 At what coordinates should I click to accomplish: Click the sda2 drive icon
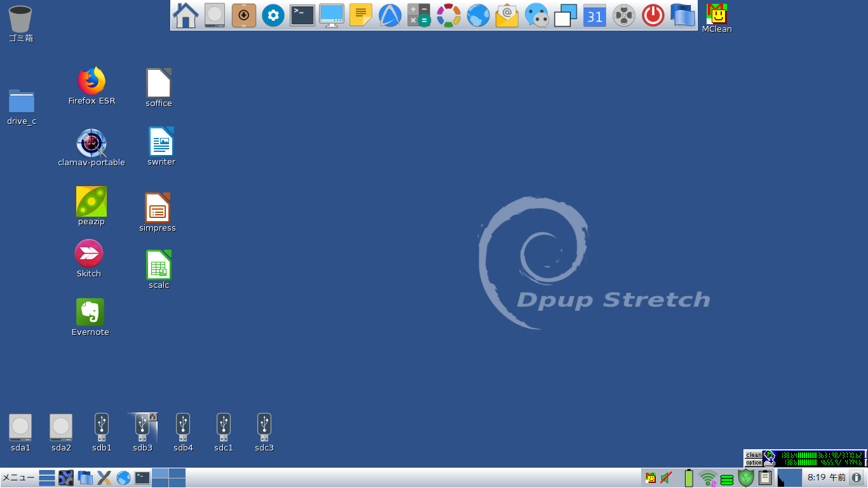[61, 433]
